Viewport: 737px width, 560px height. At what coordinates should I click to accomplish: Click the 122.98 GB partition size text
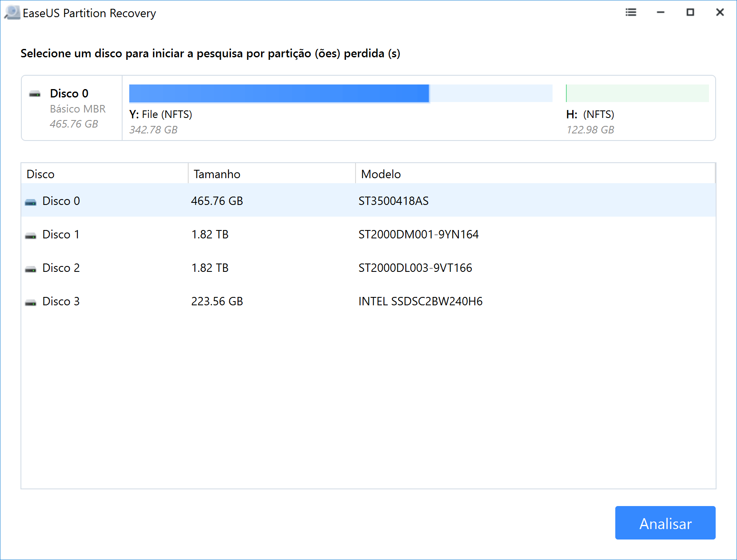click(x=590, y=130)
